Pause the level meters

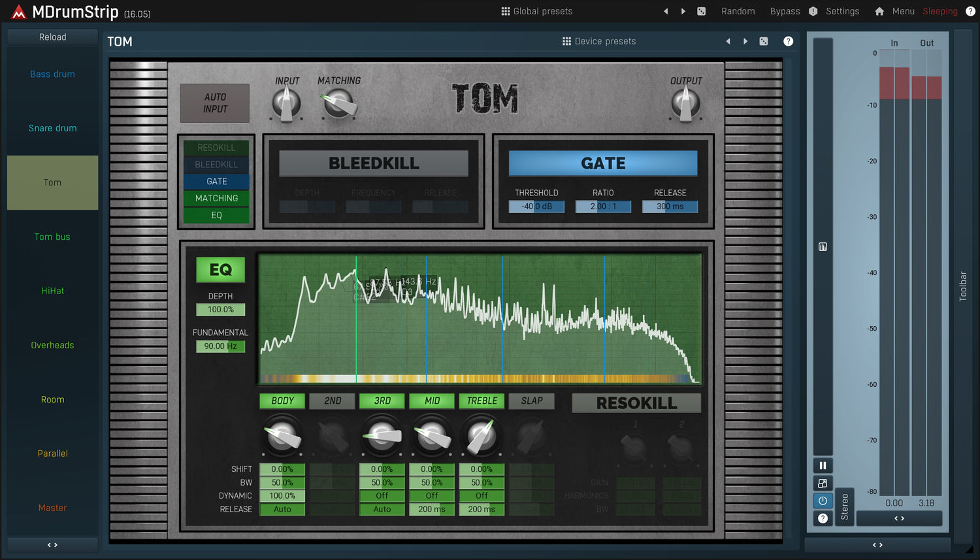pyautogui.click(x=823, y=465)
